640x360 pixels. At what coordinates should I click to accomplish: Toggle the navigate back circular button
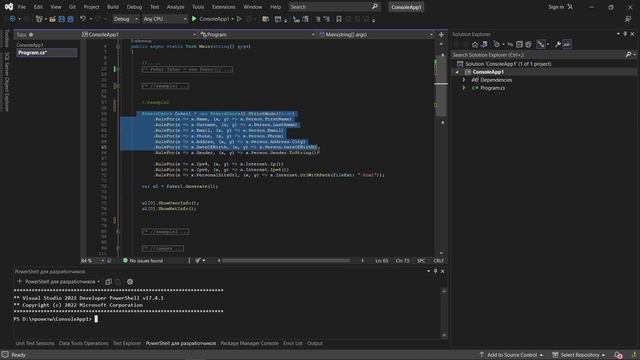pyautogui.click(x=12, y=19)
